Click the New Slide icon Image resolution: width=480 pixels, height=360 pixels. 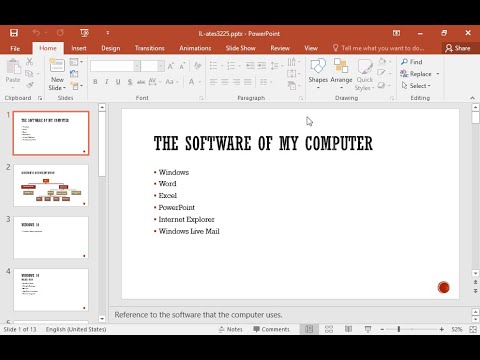[x=57, y=66]
